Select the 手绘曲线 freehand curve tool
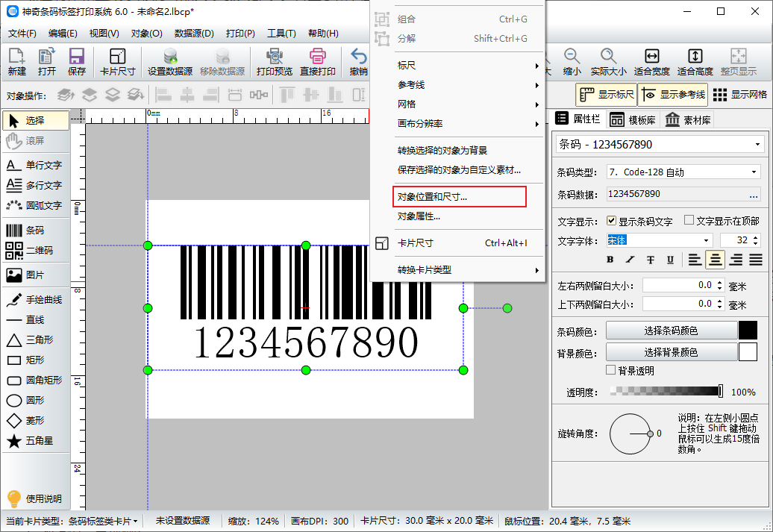773x532 pixels. 36,300
